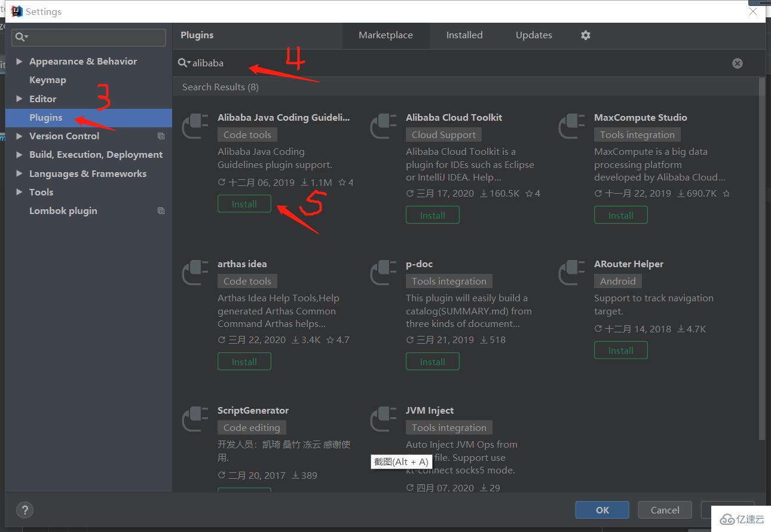Viewport: 771px width, 532px height.
Task: Click the Tools integration tag under p-doc
Action: point(449,282)
